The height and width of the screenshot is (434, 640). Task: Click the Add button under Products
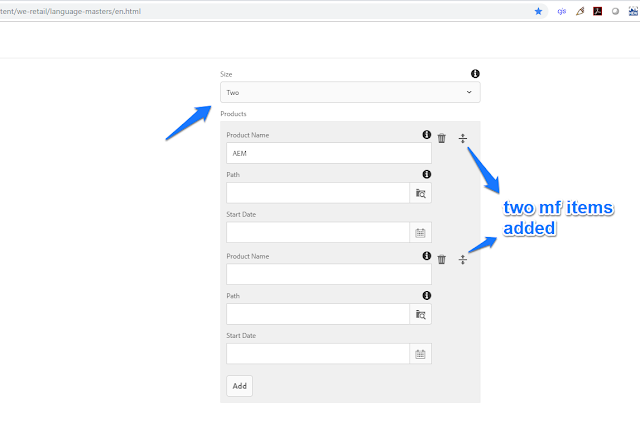[240, 386]
